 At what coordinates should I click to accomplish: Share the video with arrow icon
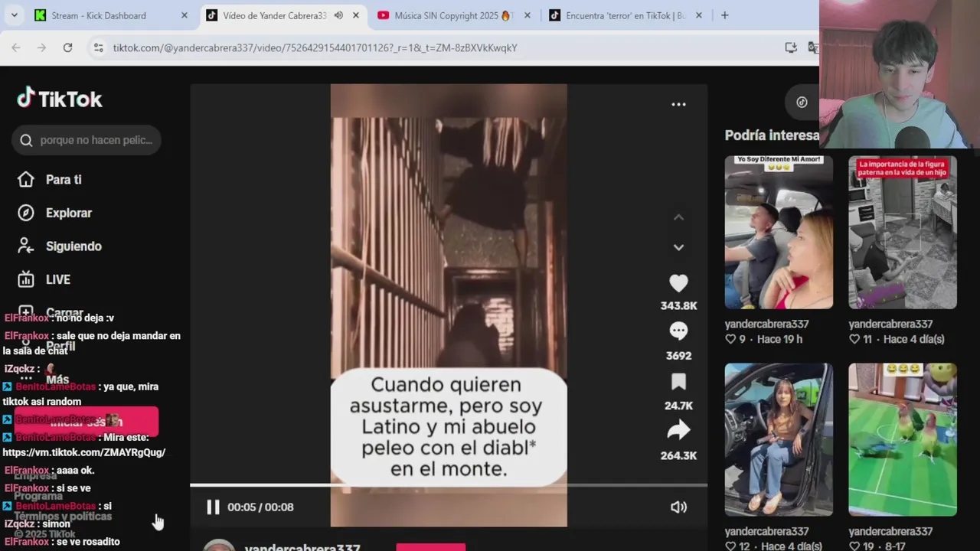678,431
